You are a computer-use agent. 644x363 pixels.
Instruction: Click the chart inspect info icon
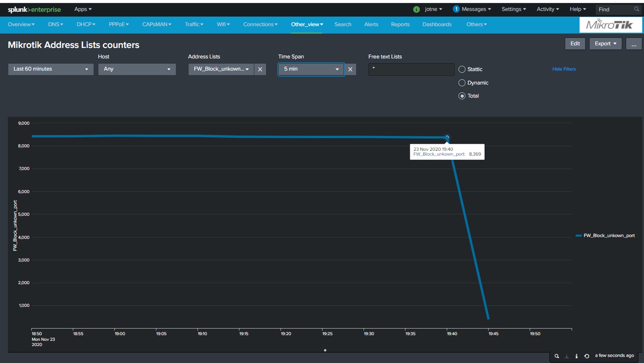click(577, 356)
